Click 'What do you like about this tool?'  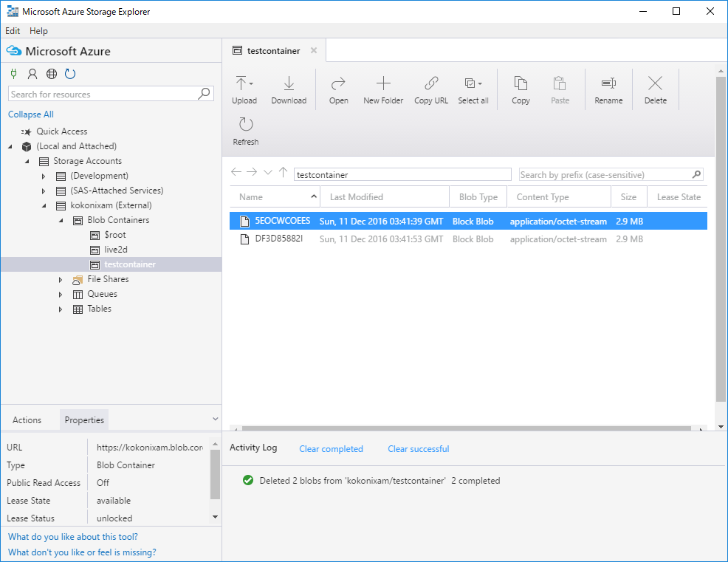tap(73, 536)
